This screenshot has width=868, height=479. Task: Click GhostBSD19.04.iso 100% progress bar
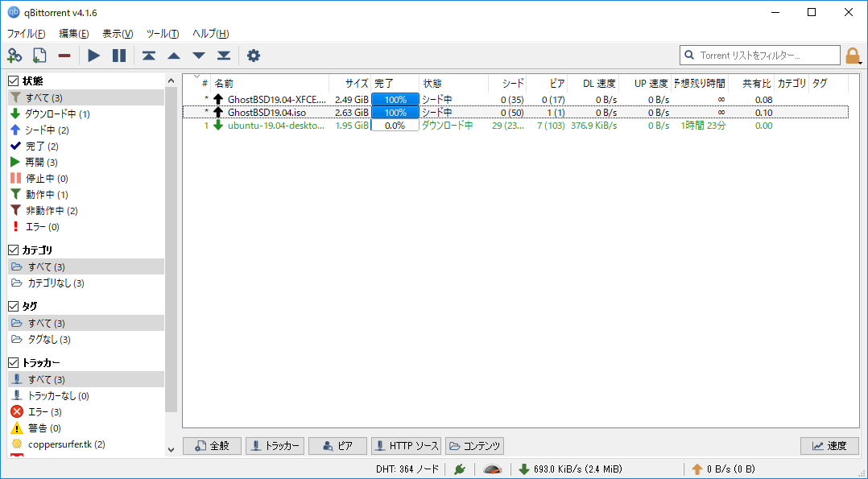pyautogui.click(x=395, y=113)
